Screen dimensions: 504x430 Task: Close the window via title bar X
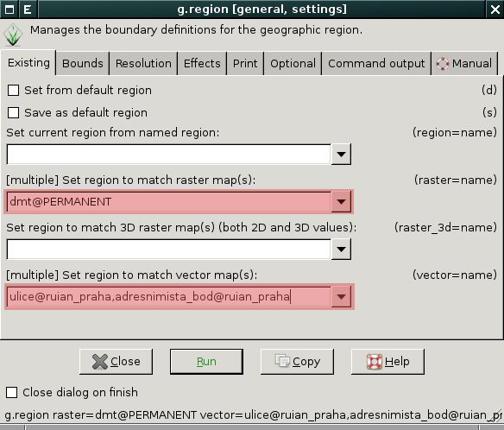click(x=495, y=9)
